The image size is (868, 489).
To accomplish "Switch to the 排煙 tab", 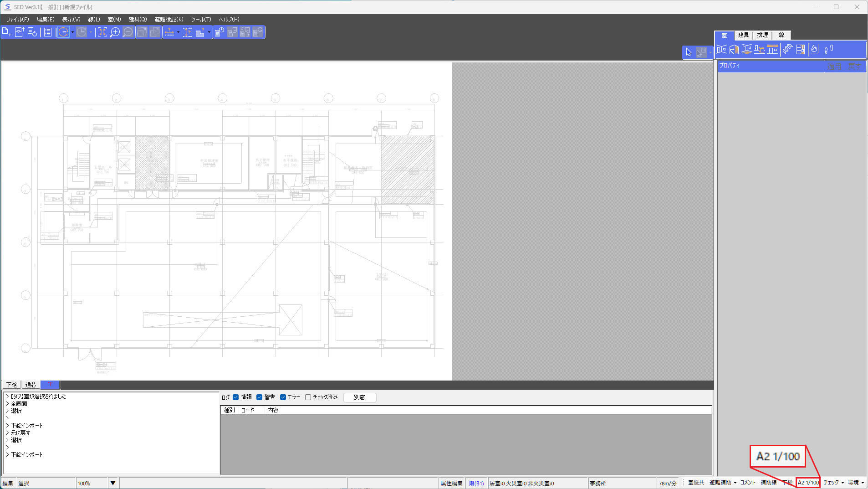I will coord(762,35).
